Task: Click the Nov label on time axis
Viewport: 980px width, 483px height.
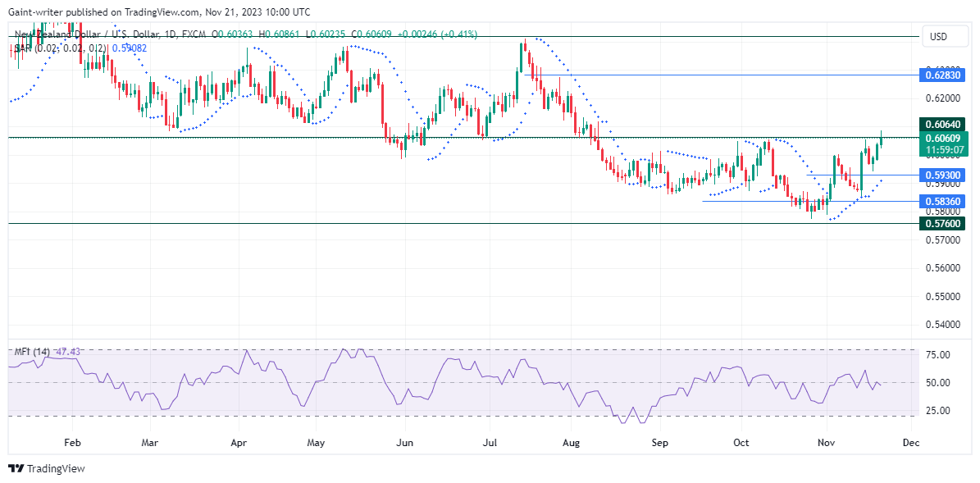Action: click(x=827, y=442)
